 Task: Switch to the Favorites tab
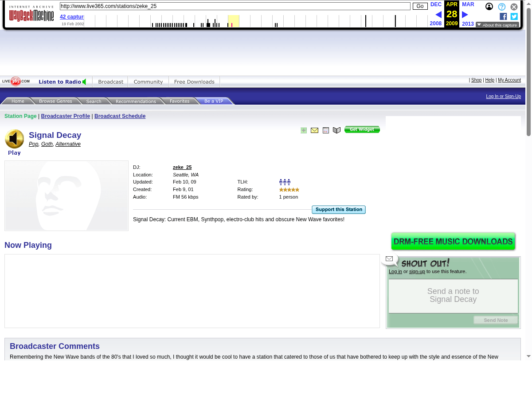pyautogui.click(x=180, y=101)
